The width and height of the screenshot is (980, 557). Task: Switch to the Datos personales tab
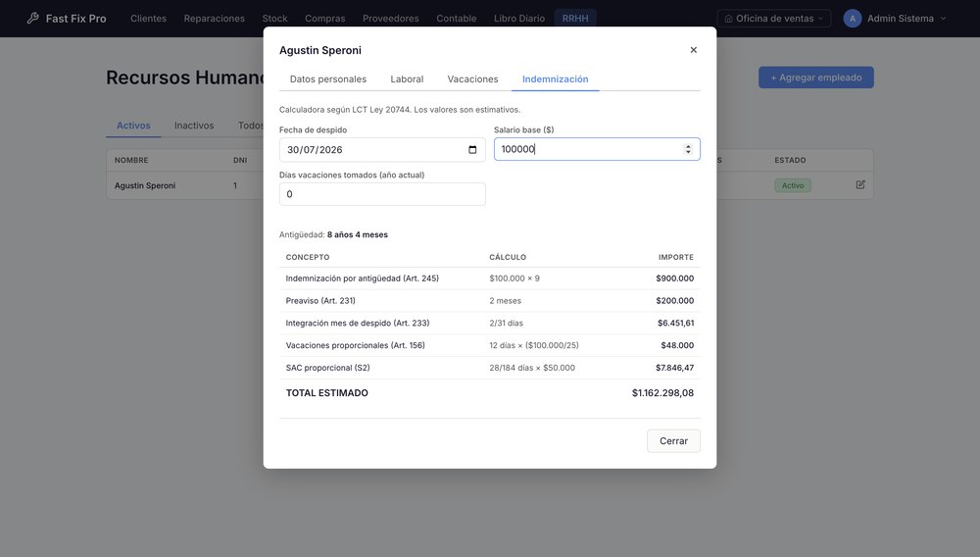[328, 79]
